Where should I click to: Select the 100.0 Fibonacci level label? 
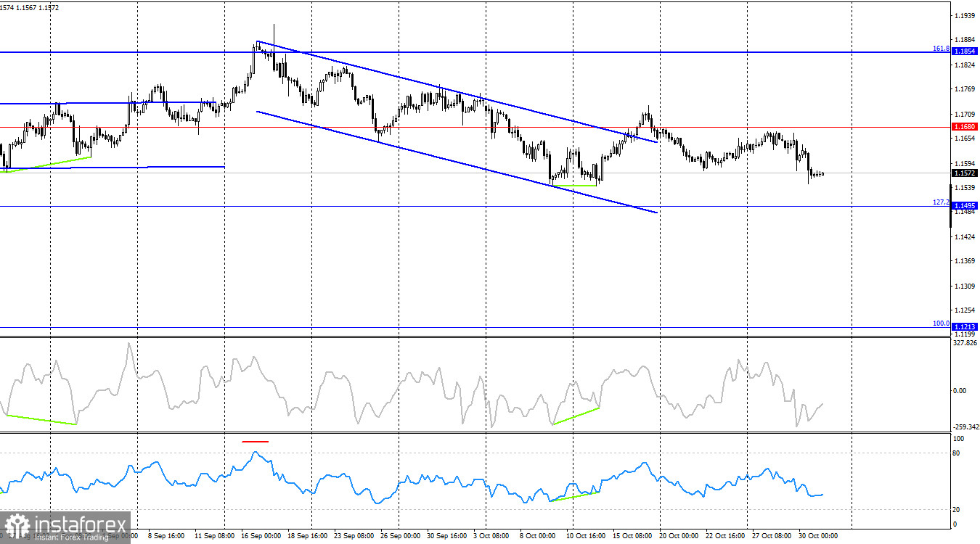pyautogui.click(x=939, y=323)
